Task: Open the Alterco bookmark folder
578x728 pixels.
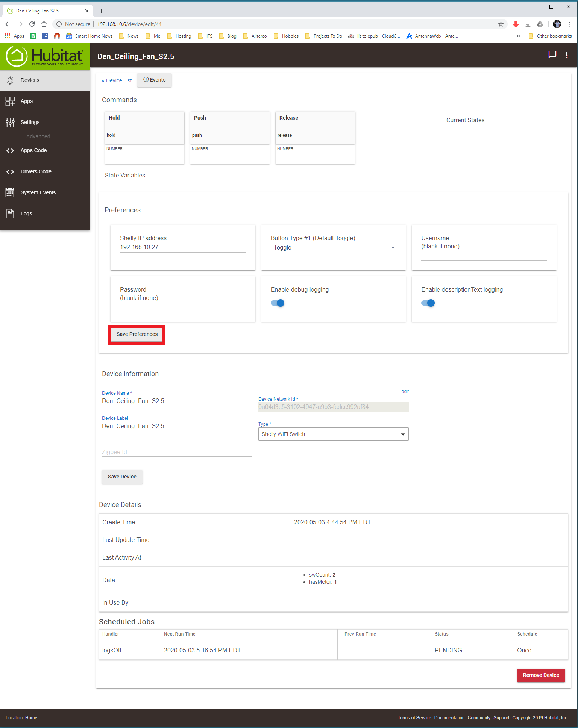Action: 255,36
